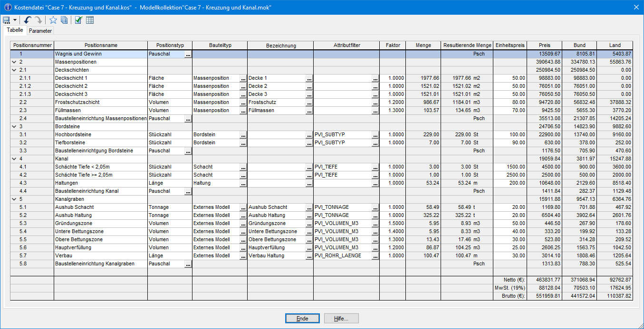
Task: Open the dropdown arrow beside the save icon
Action: pos(15,20)
